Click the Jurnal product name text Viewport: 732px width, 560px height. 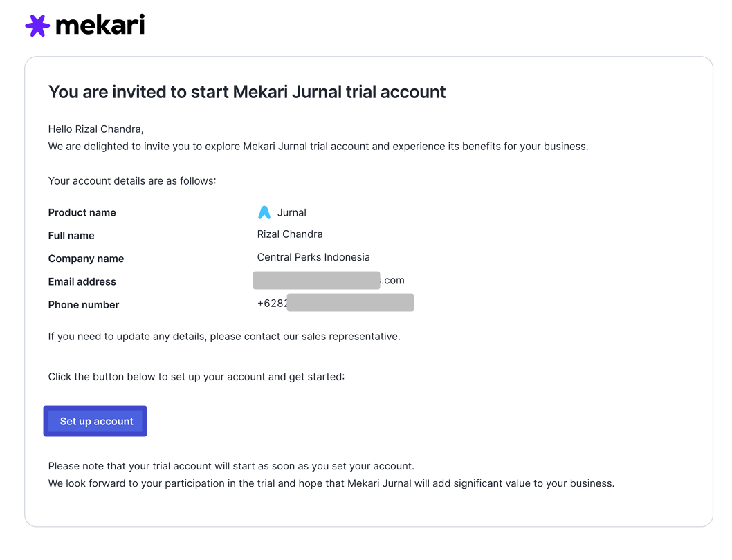[x=291, y=212]
